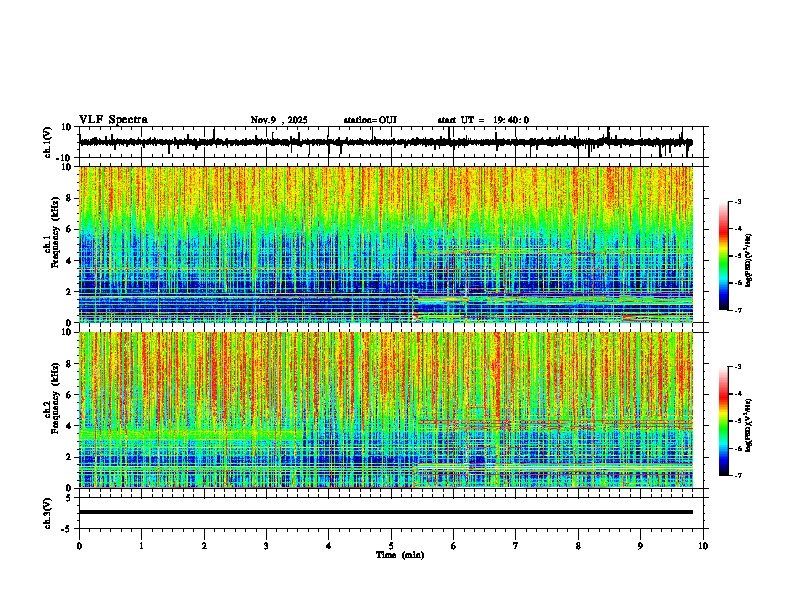Click the date 'Nov.9 , 2025'
792x612 pixels.
(x=279, y=120)
